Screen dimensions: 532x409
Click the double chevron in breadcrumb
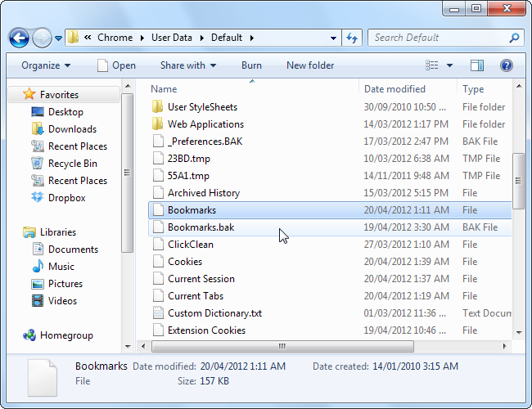tap(88, 38)
